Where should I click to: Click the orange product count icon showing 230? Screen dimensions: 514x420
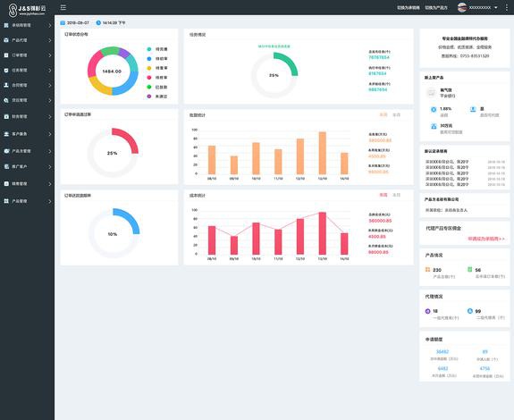coord(427,269)
